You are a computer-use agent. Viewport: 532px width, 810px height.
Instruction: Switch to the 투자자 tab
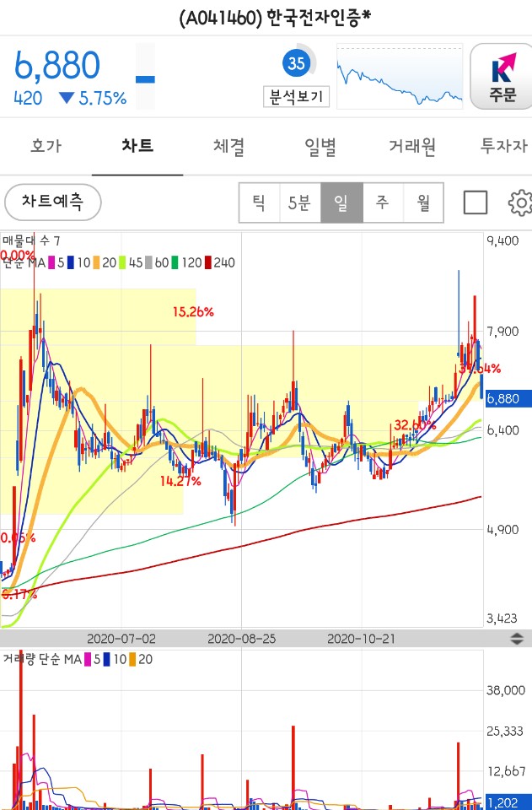pyautogui.click(x=503, y=146)
